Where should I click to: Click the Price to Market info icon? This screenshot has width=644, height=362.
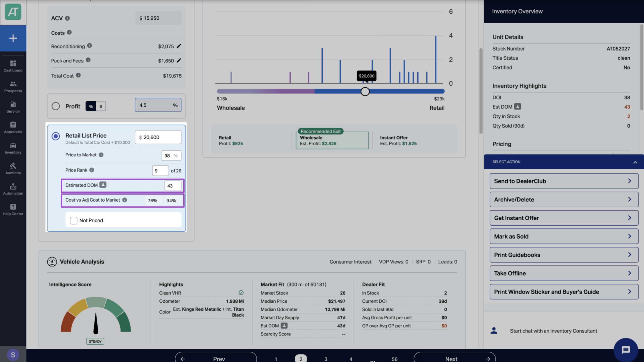click(x=101, y=155)
